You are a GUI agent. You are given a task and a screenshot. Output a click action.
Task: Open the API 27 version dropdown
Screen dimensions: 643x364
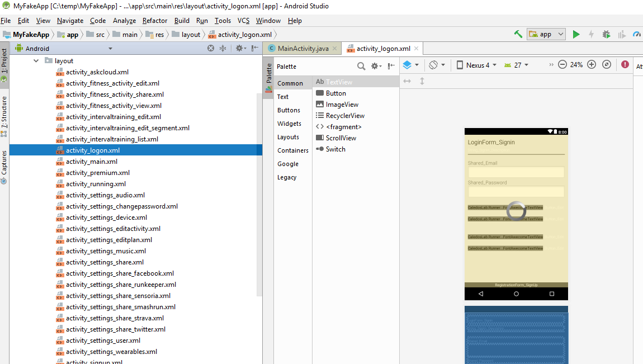pos(515,65)
